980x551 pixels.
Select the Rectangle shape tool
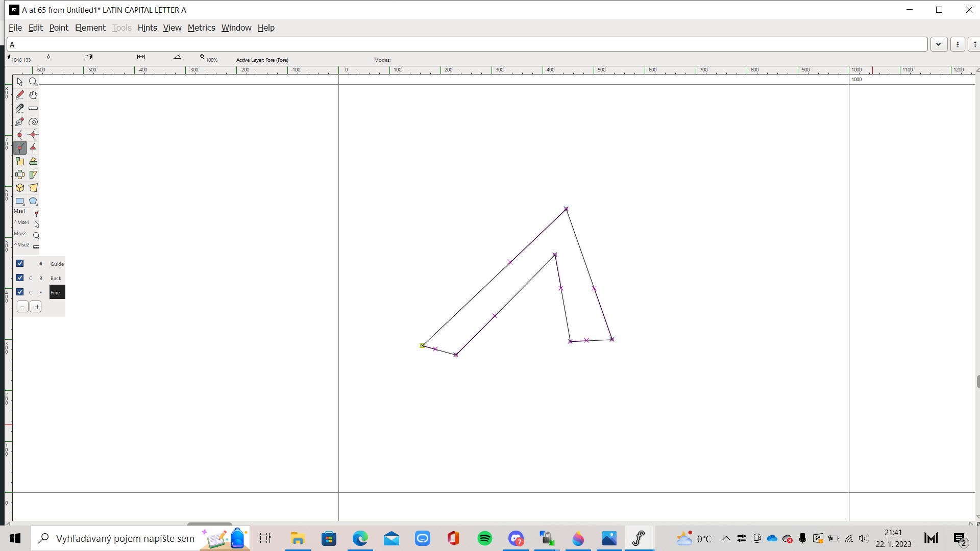[19, 201]
